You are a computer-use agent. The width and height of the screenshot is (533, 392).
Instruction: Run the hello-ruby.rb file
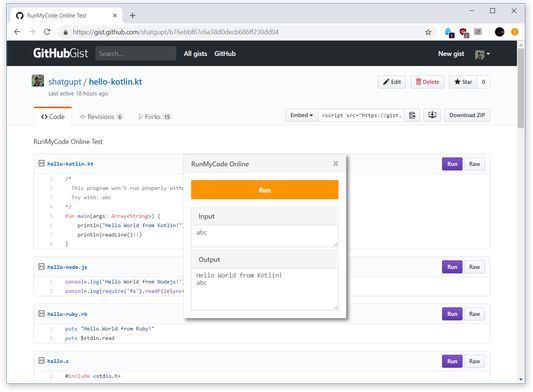pyautogui.click(x=452, y=314)
